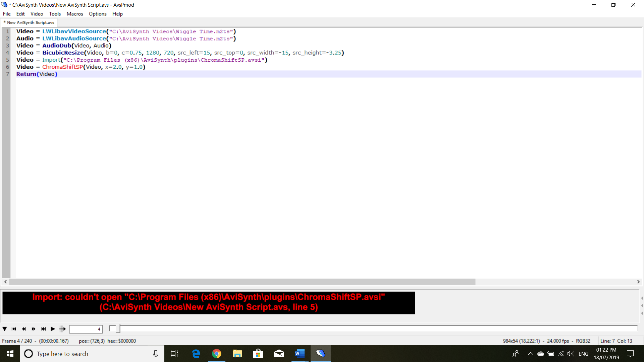
Task: Click the frame number input box
Action: [86, 329]
